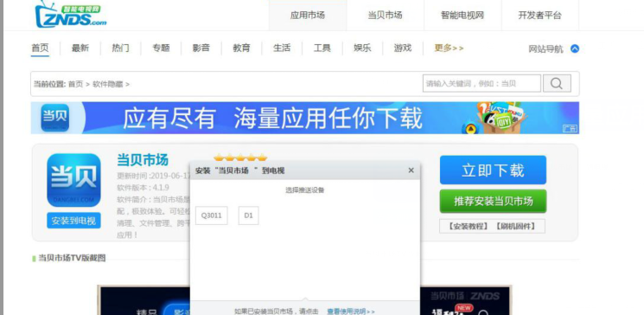Viewport: 644px width, 315px height.
Task: Click the 应有尽有 banner advertisement
Action: pos(305,118)
